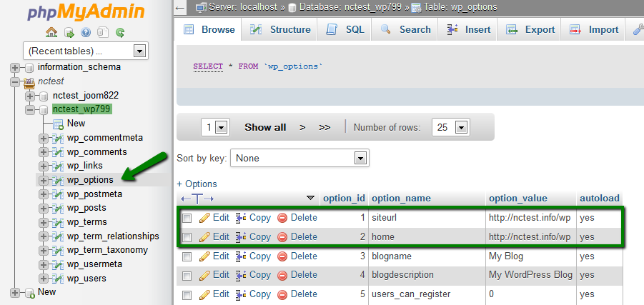Viewport: 644px width, 305px height.
Task: Collapse the nctest database group
Action: tap(15, 81)
